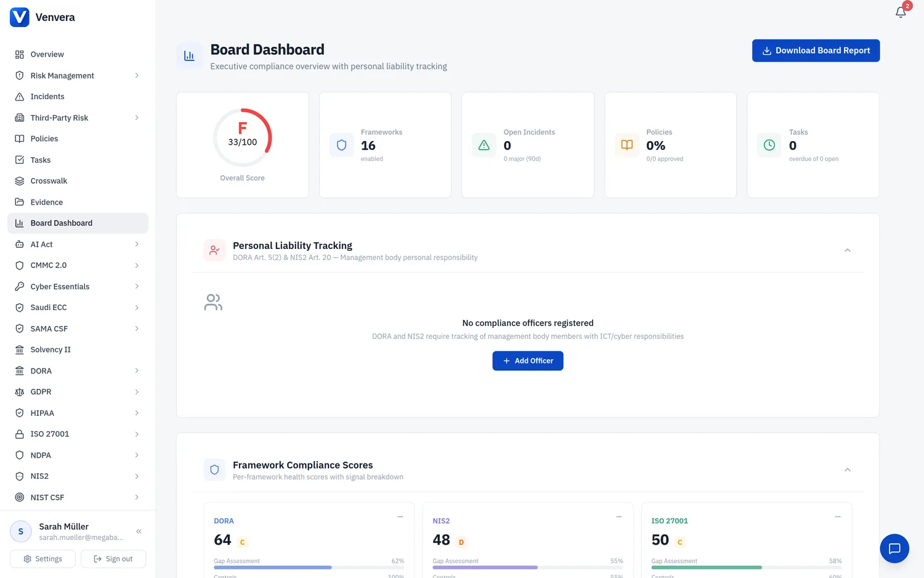Open the notifications bell

(901, 12)
